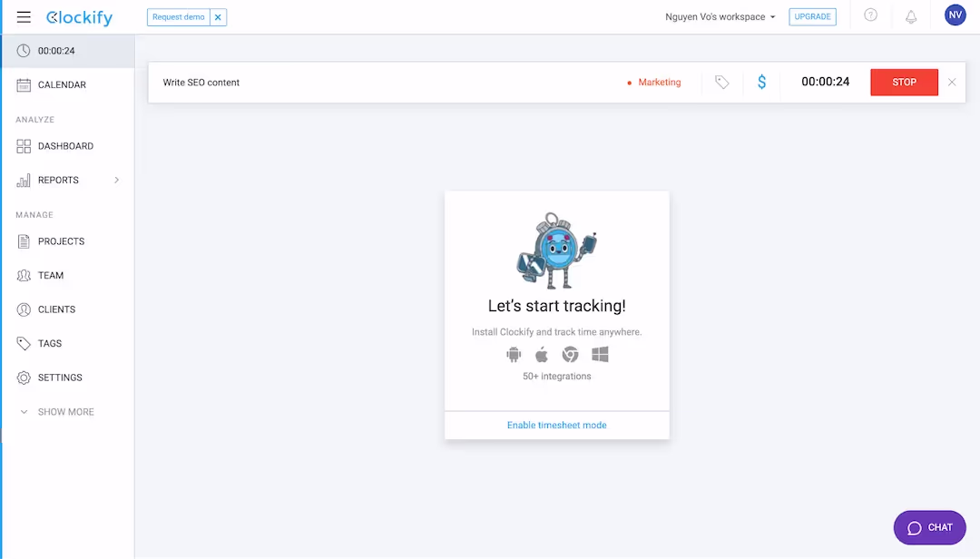Open the 00:00:24 tracker item in sidebar
The height and width of the screenshot is (559, 980).
pos(67,51)
